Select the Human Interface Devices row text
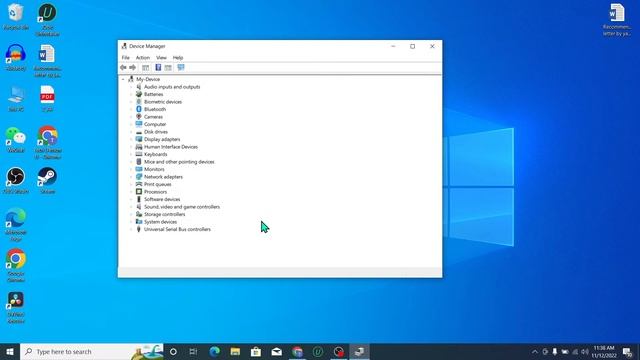The width and height of the screenshot is (640, 360). [x=171, y=147]
